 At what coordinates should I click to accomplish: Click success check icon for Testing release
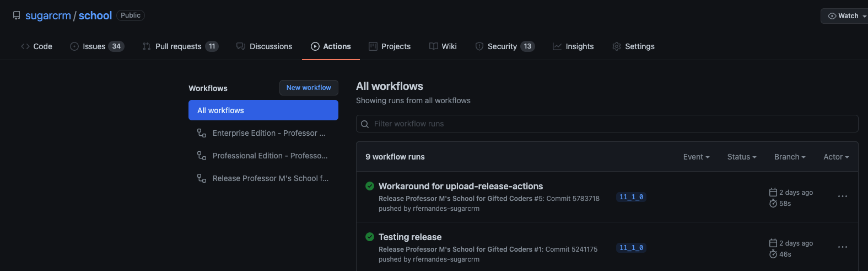click(370, 237)
